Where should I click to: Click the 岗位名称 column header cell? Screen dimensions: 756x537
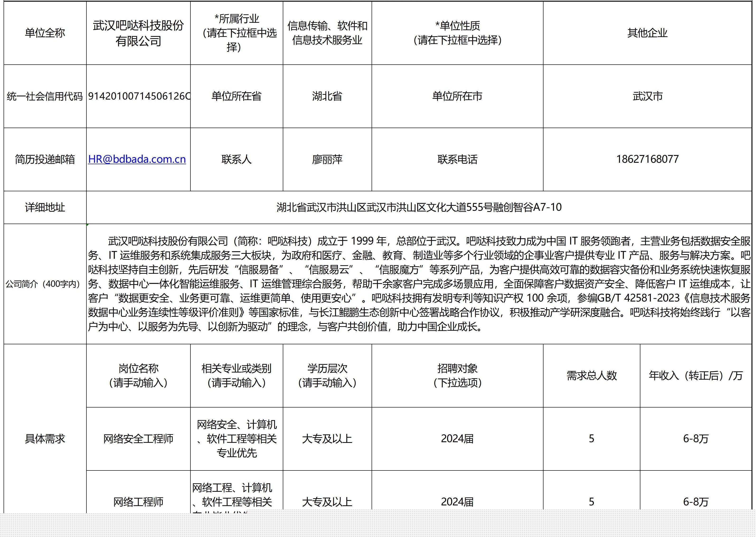[x=138, y=376]
